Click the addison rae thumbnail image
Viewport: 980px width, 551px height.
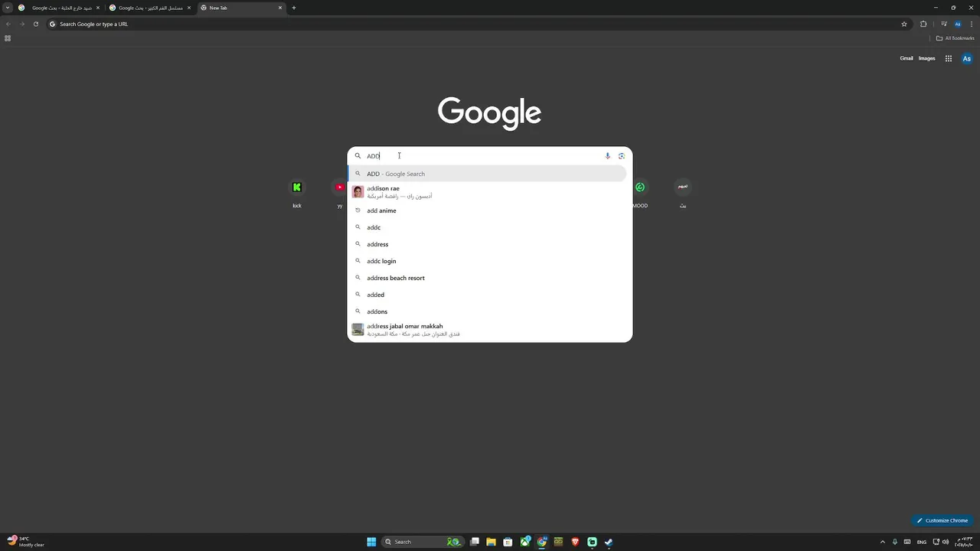[x=358, y=192]
